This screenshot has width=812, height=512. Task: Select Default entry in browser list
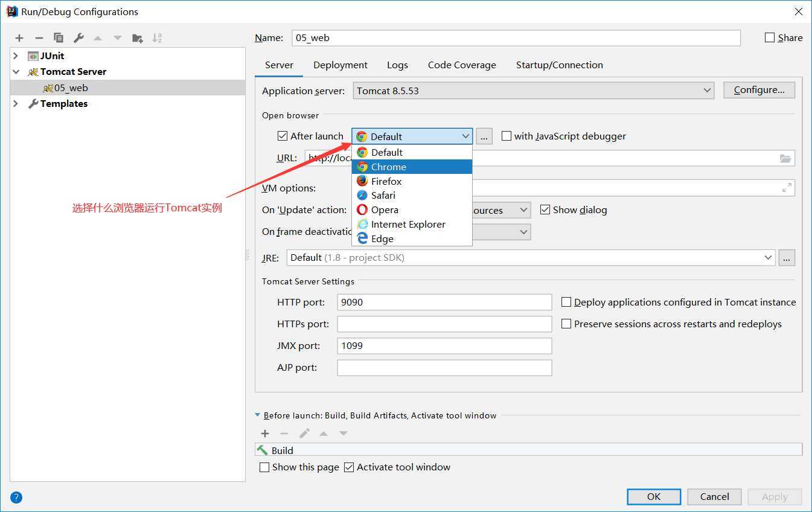(x=412, y=152)
